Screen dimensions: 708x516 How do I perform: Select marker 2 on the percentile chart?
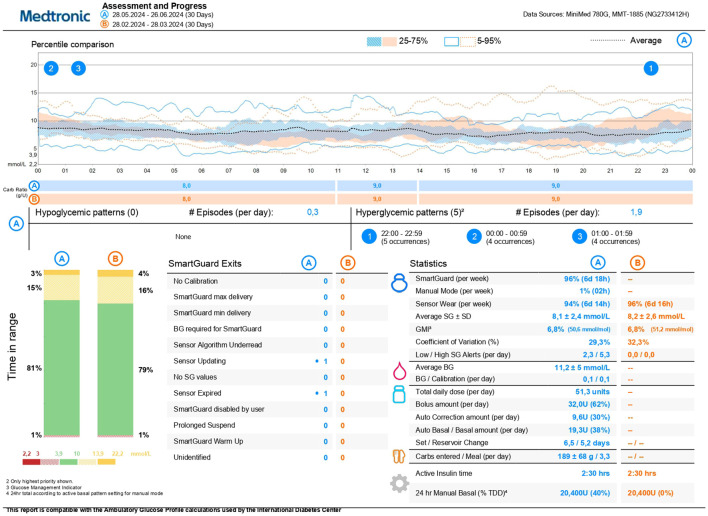(51, 68)
